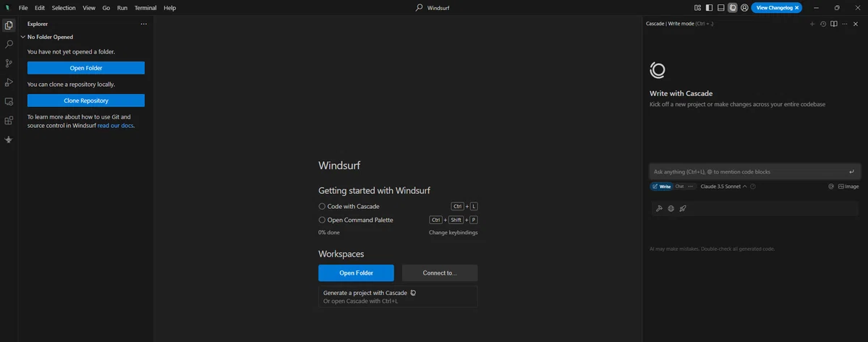The width and height of the screenshot is (868, 342).
Task: Click the Windsurf search command center
Action: tap(434, 7)
